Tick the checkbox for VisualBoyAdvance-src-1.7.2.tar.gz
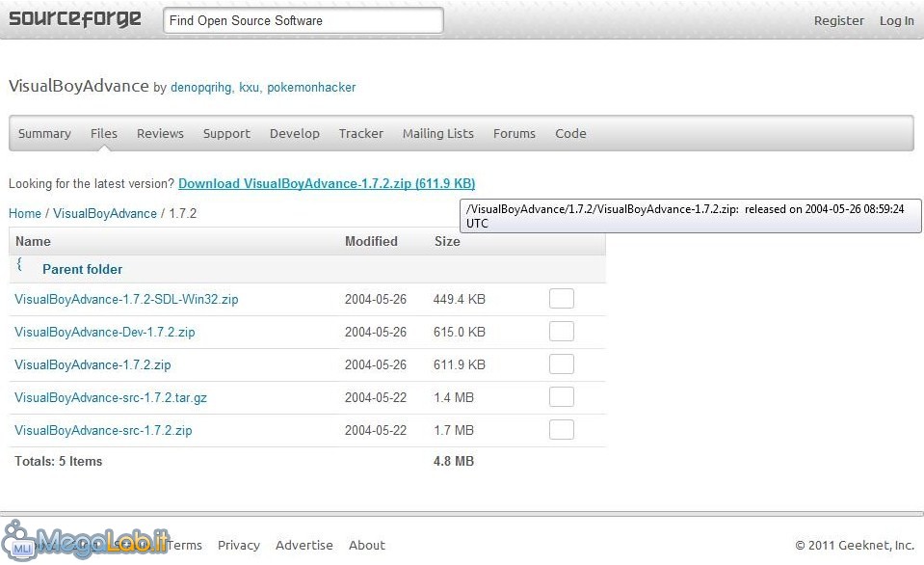Viewport: 924px width, 565px height. click(x=561, y=397)
